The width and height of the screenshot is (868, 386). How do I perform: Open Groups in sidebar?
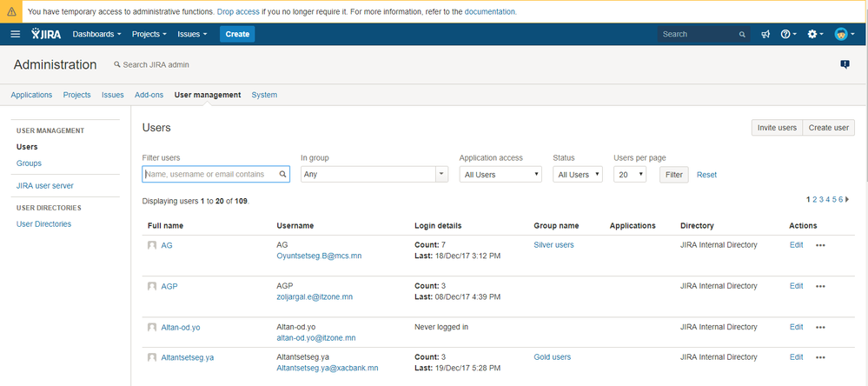pyautogui.click(x=29, y=163)
